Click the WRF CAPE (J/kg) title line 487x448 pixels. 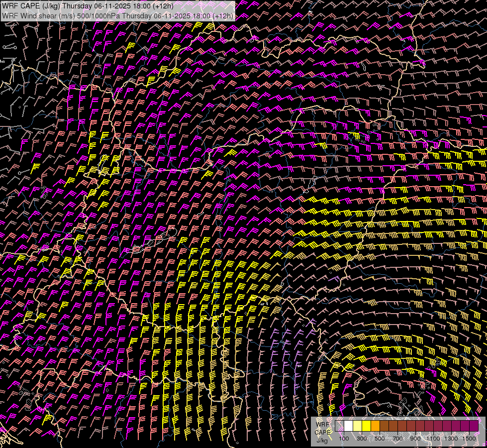(x=88, y=5)
